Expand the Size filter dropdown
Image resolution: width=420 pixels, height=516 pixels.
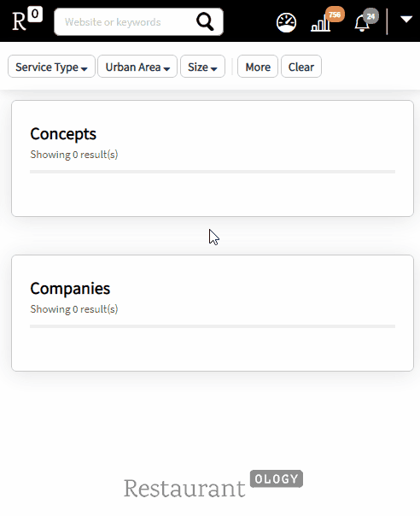202,67
